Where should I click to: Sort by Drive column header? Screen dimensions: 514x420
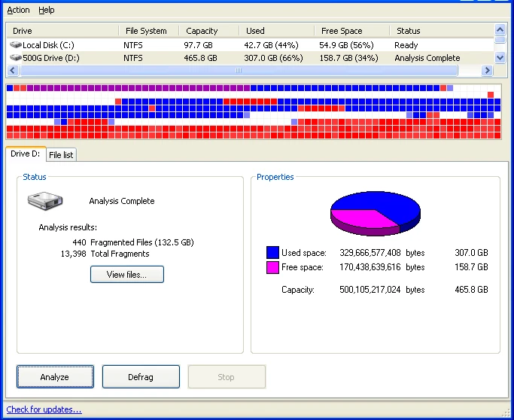pos(62,31)
